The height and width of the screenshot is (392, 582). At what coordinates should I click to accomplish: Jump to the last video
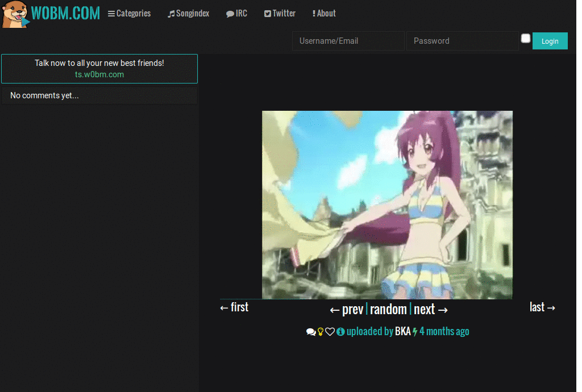pos(542,307)
